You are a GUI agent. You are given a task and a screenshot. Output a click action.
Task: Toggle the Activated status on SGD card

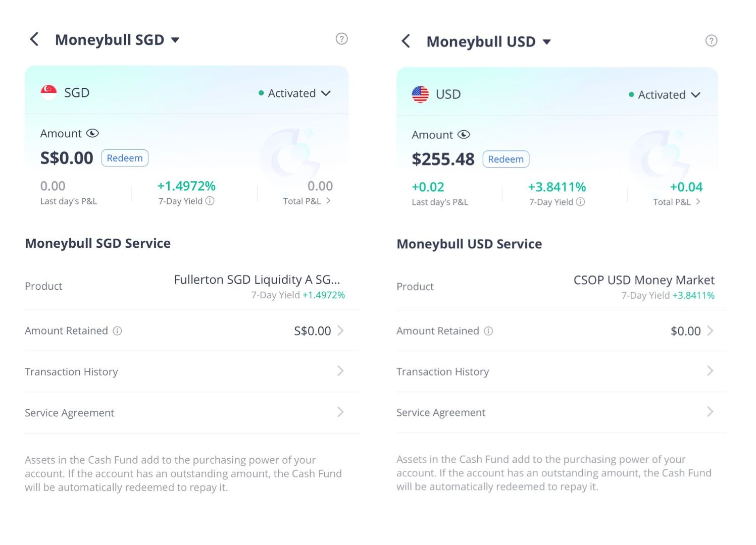point(326,93)
